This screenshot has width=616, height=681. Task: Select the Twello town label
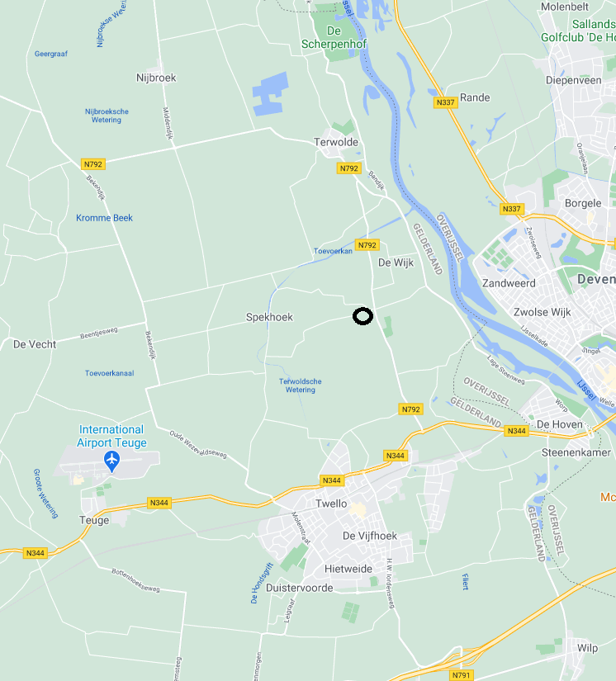coord(331,504)
